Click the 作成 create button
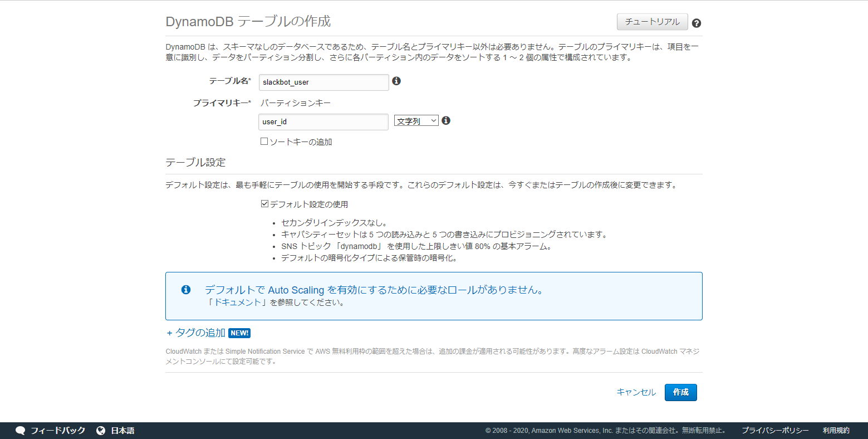The height and width of the screenshot is (439, 868). point(681,392)
